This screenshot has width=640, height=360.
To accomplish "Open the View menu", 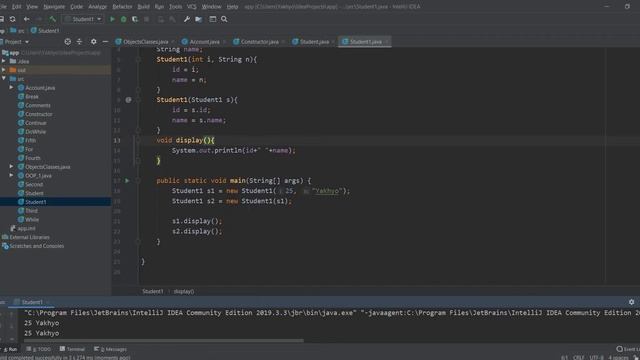I will coord(32,7).
